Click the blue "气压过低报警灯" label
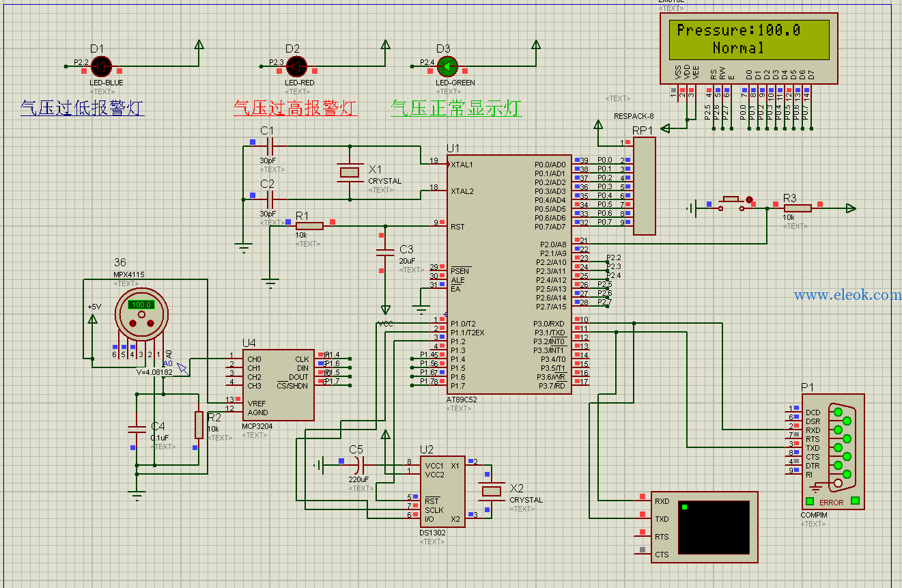 click(x=82, y=107)
